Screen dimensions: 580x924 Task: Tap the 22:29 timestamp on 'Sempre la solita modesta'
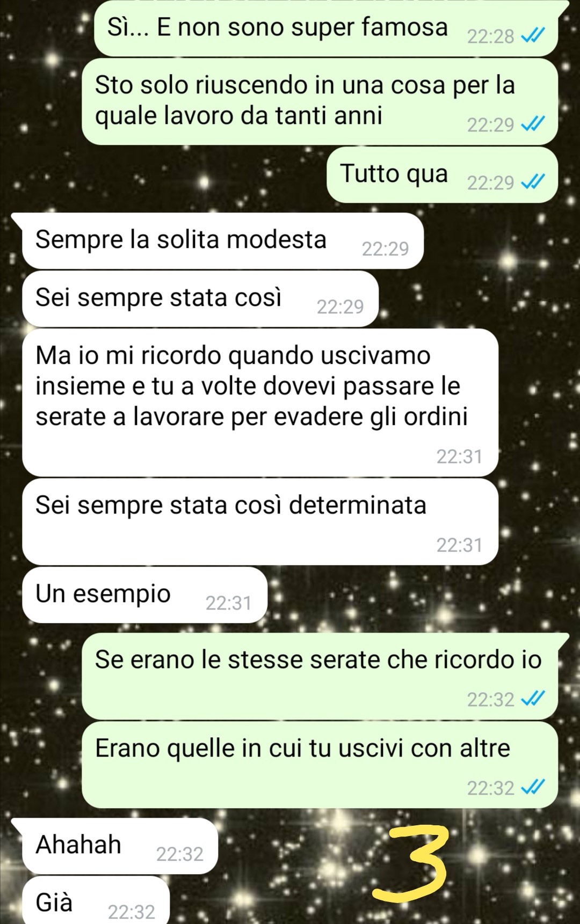pyautogui.click(x=385, y=249)
